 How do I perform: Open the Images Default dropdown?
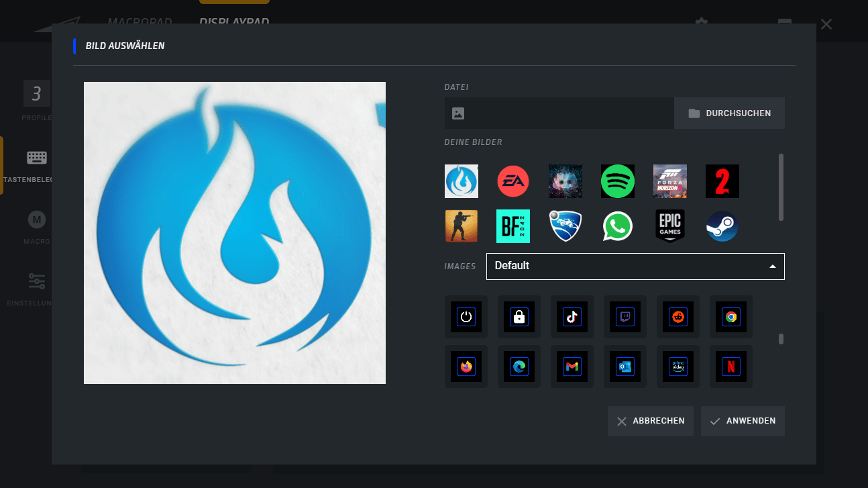pyautogui.click(x=635, y=266)
